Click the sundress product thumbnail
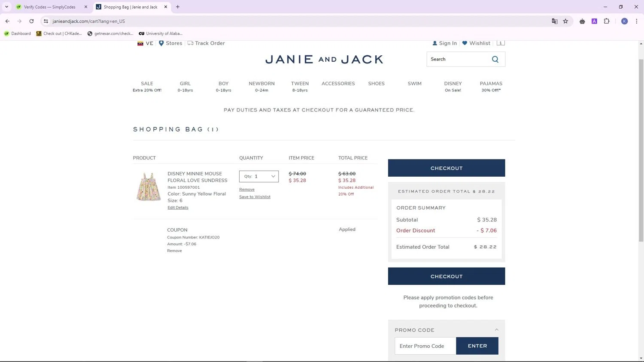644x362 pixels. pos(149,187)
